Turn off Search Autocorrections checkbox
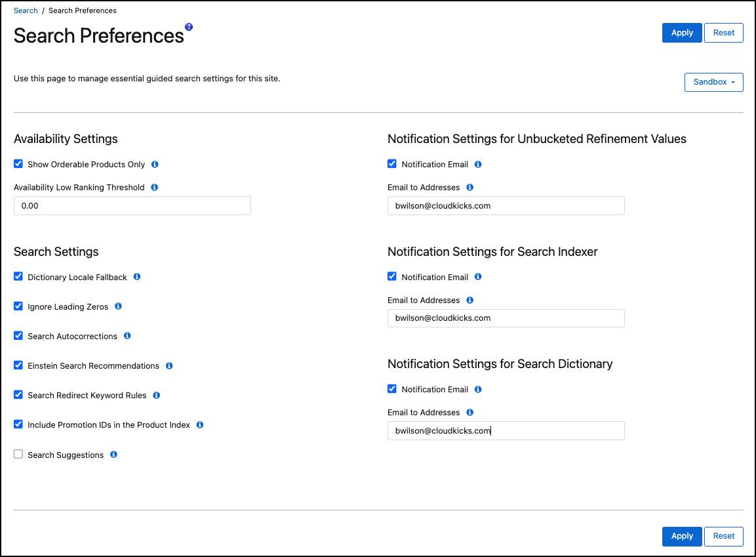 (x=18, y=336)
